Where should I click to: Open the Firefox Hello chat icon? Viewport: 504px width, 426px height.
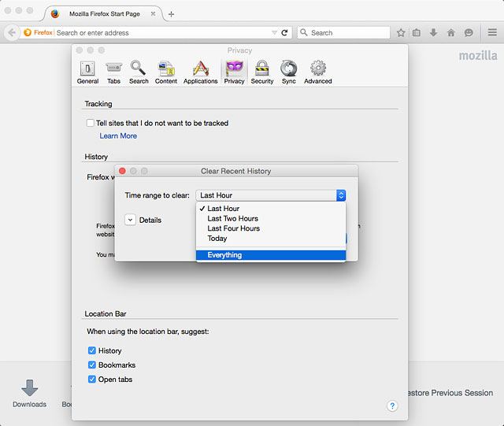pyautogui.click(x=469, y=32)
